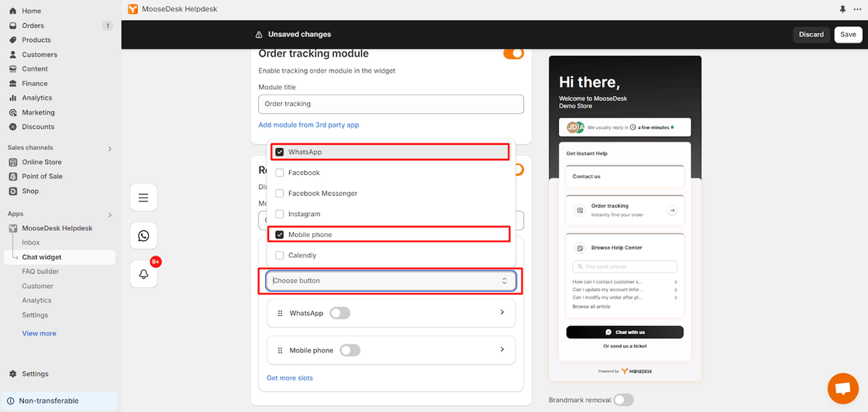The height and width of the screenshot is (412, 868).
Task: Click the Contact us card in preview
Action: point(625,177)
